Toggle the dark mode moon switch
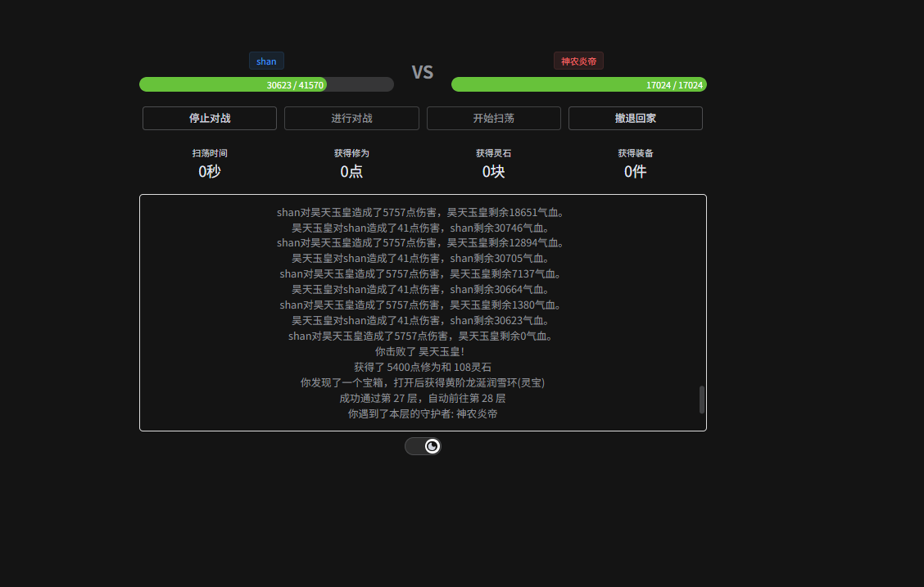This screenshot has height=587, width=924. click(423, 446)
